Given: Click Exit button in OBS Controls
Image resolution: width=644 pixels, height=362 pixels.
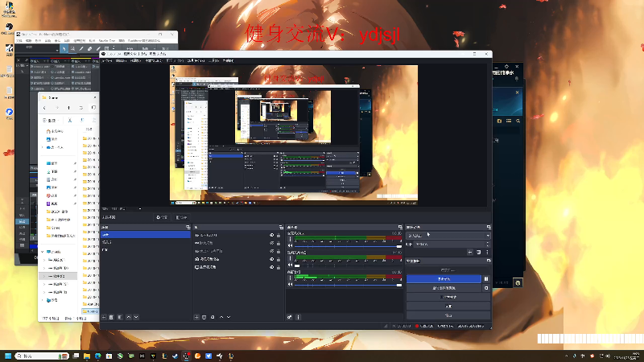Looking at the screenshot, I should (x=448, y=315).
